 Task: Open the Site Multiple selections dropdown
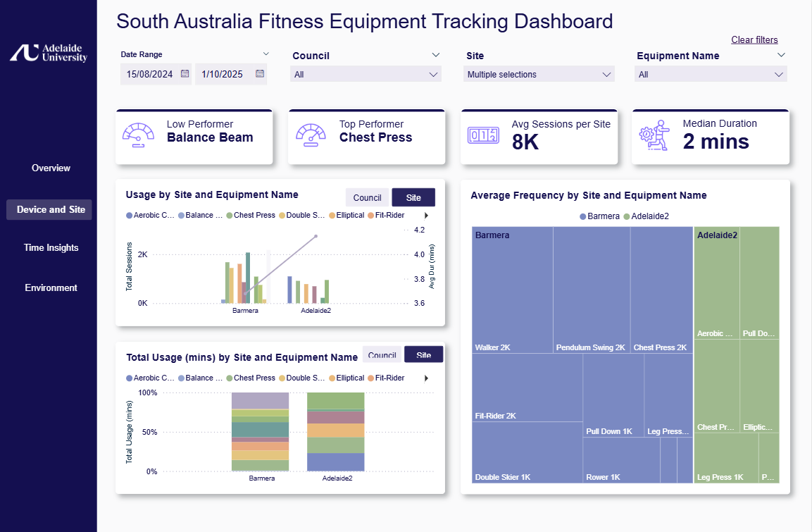(x=539, y=75)
